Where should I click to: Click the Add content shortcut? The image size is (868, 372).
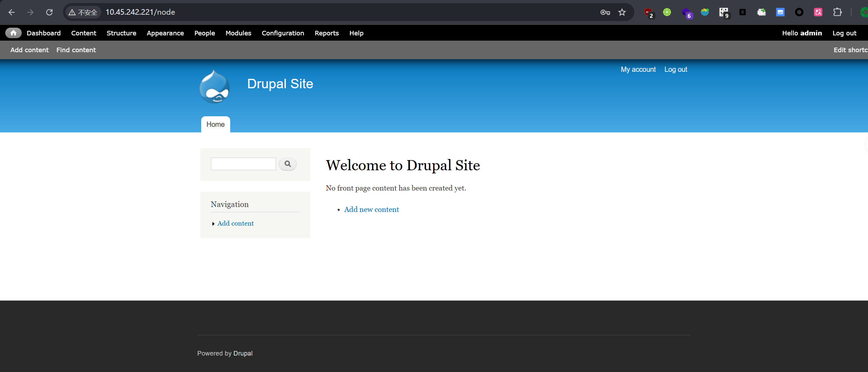pos(29,50)
